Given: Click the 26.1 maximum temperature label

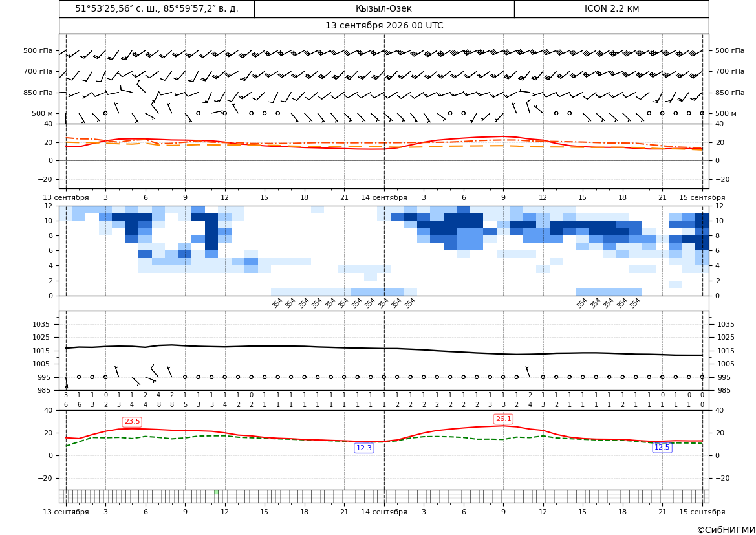Looking at the screenshot, I should click(503, 419).
